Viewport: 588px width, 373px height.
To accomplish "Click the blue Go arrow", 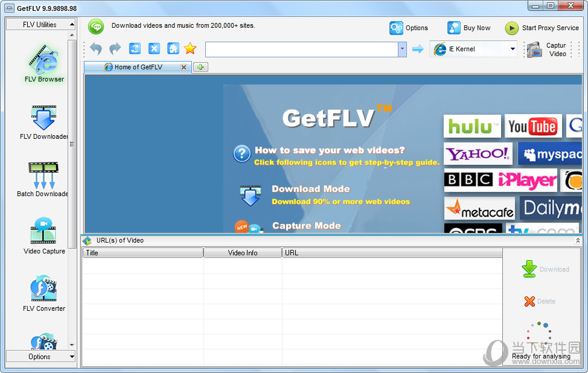I will coord(417,49).
